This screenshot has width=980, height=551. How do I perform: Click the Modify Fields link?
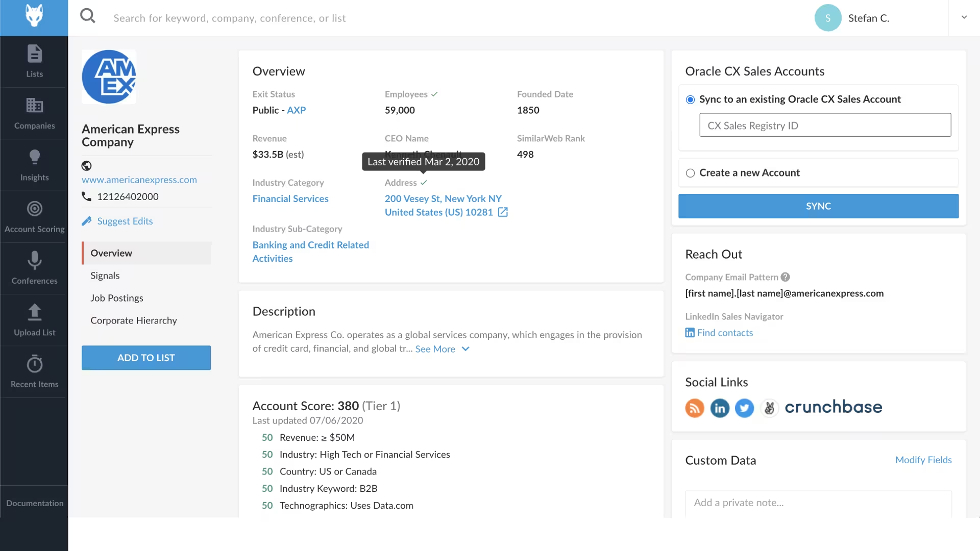coord(923,460)
